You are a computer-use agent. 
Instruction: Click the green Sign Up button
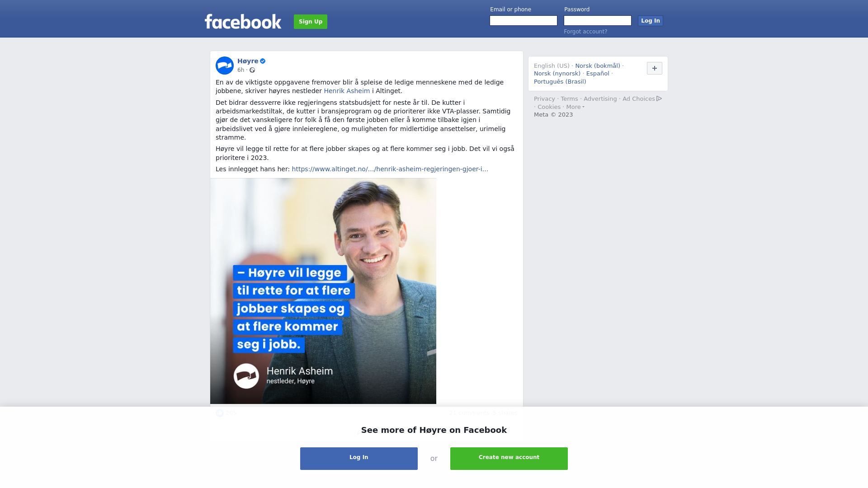click(311, 22)
